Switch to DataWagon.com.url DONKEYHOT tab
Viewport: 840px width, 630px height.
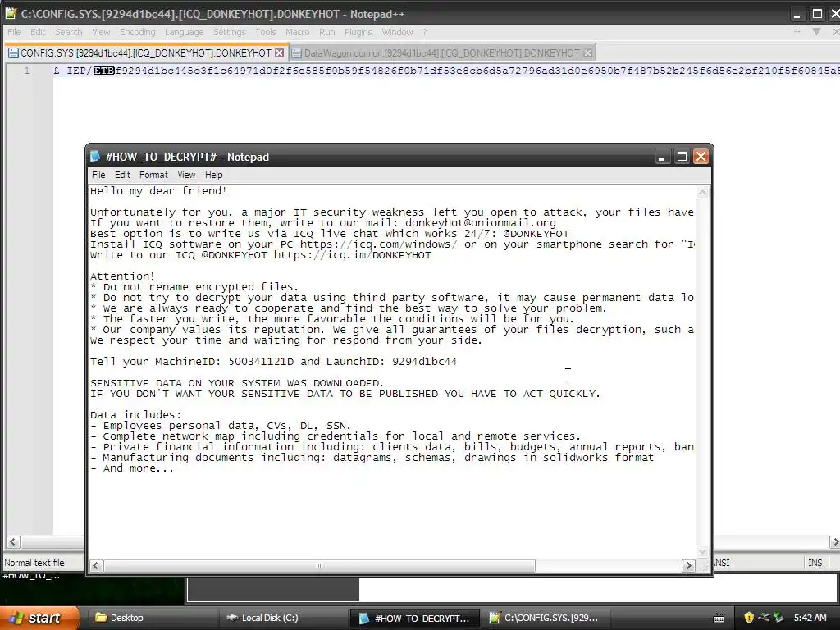click(442, 53)
